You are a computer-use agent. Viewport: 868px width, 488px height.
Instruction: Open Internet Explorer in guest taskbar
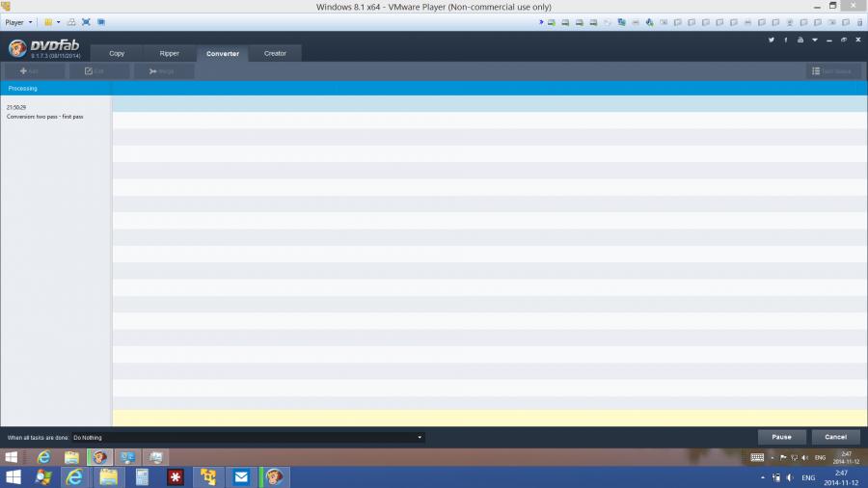(x=43, y=457)
